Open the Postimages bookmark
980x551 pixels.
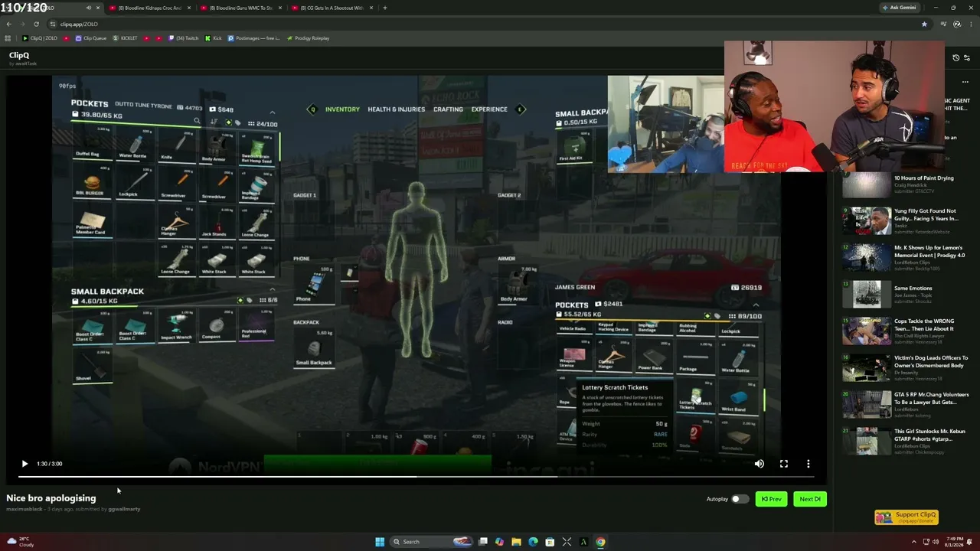(254, 38)
